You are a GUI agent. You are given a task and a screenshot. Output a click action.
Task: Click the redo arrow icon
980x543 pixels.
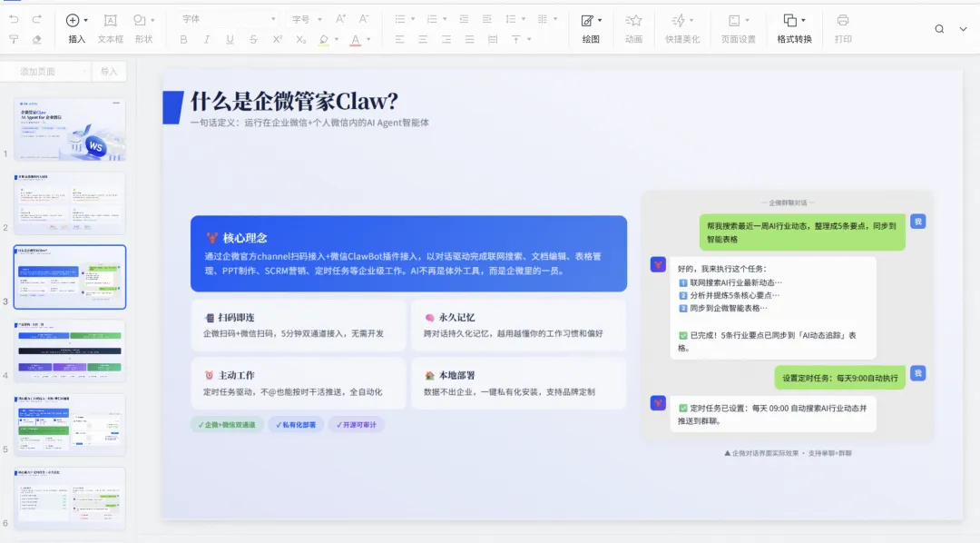point(37,19)
